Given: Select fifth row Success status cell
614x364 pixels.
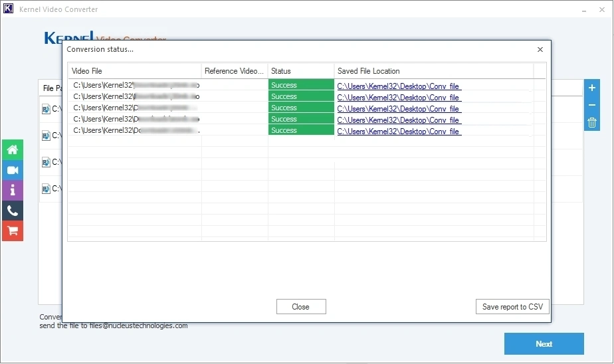Looking at the screenshot, I should tap(301, 130).
